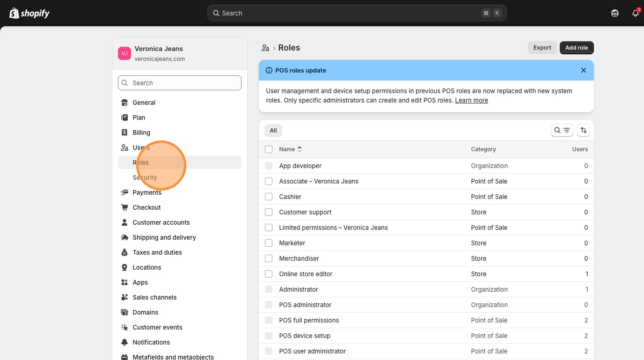Open search and filter roles button
Screen dimensions: 644x360
pos(562,130)
